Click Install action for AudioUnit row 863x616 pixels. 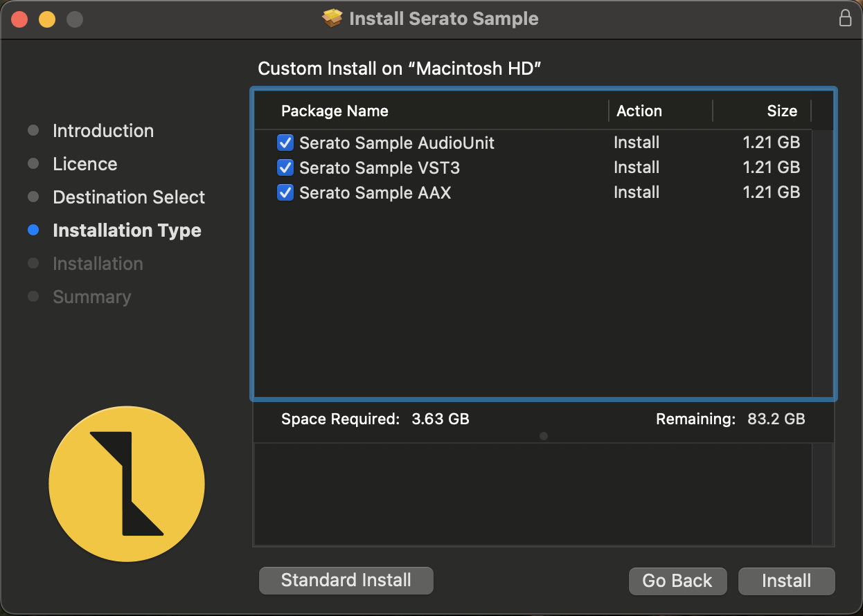(637, 143)
